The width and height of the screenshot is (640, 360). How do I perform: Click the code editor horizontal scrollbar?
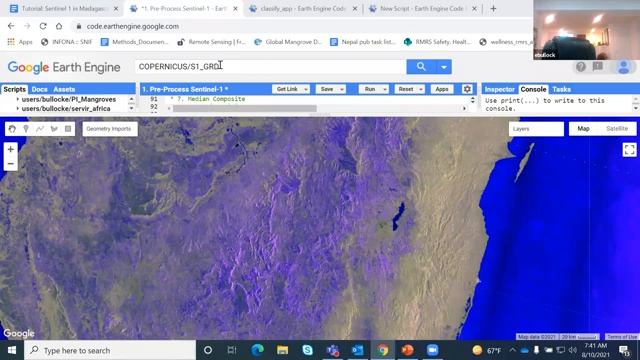[x=244, y=109]
